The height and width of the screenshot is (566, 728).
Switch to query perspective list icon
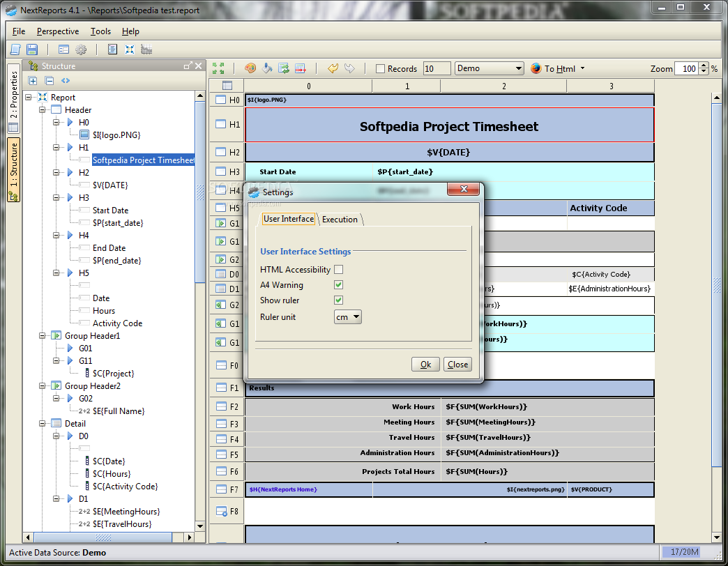coord(112,49)
